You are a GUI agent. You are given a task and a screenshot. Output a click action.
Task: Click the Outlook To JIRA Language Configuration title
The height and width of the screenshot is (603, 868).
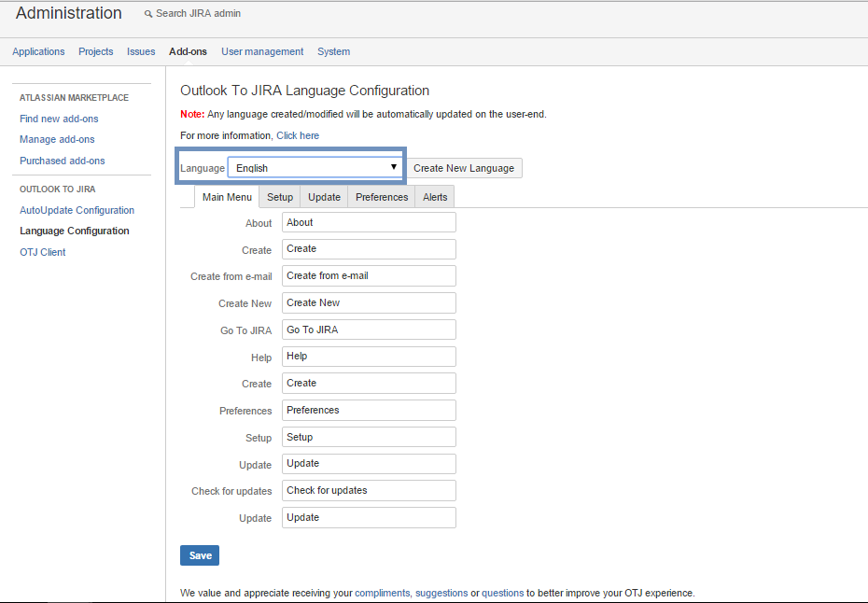(x=305, y=91)
